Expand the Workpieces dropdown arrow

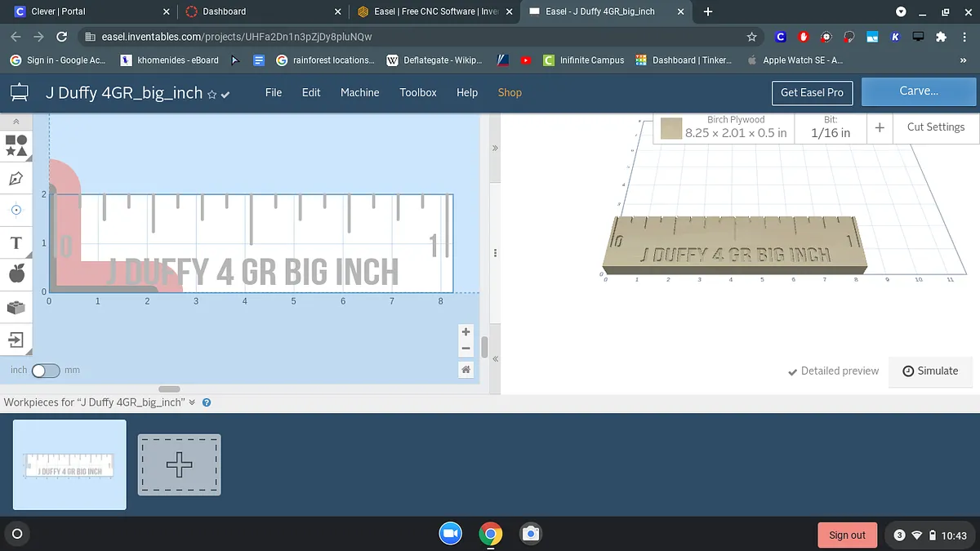(193, 402)
